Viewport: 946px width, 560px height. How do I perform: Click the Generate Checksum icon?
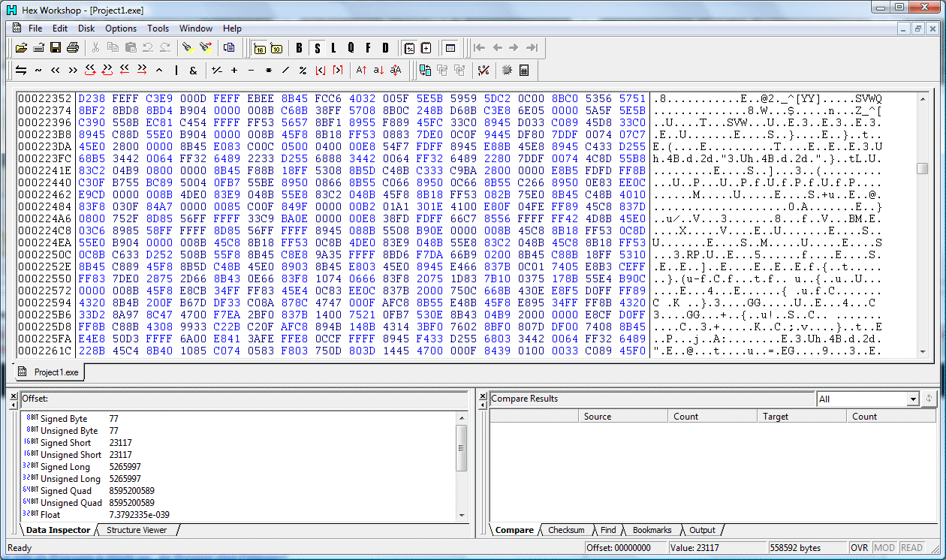pos(484,70)
